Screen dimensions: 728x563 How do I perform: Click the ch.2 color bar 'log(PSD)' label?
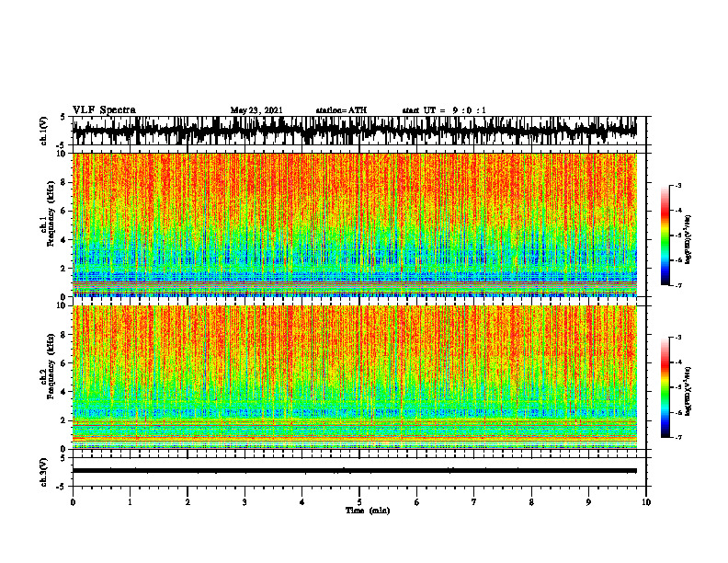(688, 390)
